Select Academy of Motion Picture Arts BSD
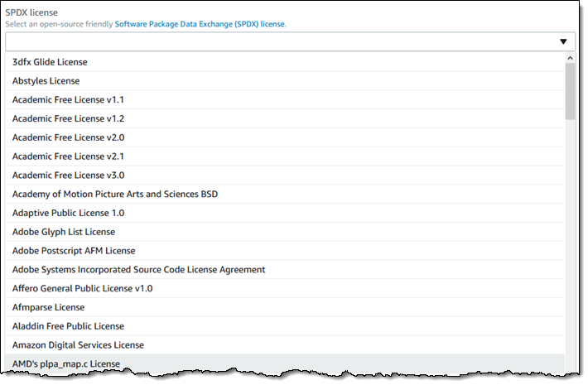Screen dimensions: 588x385 115,195
